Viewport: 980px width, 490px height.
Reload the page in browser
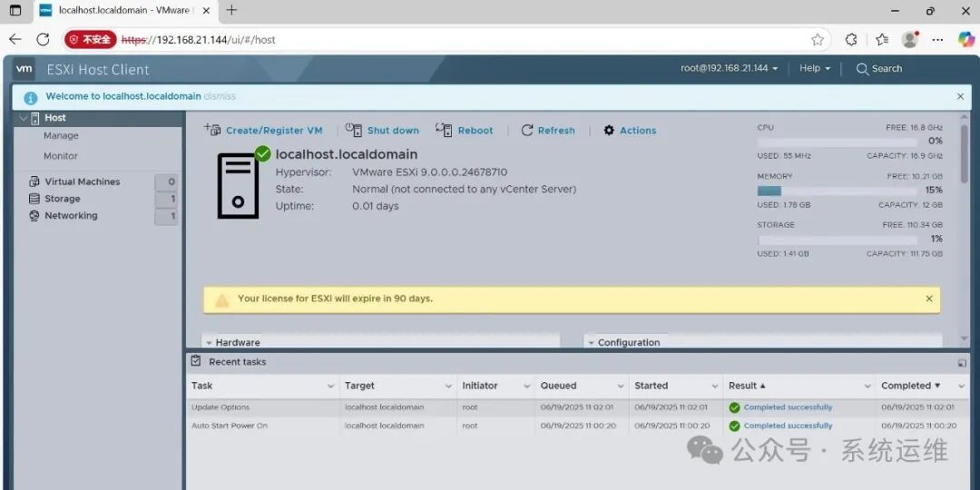tap(43, 39)
